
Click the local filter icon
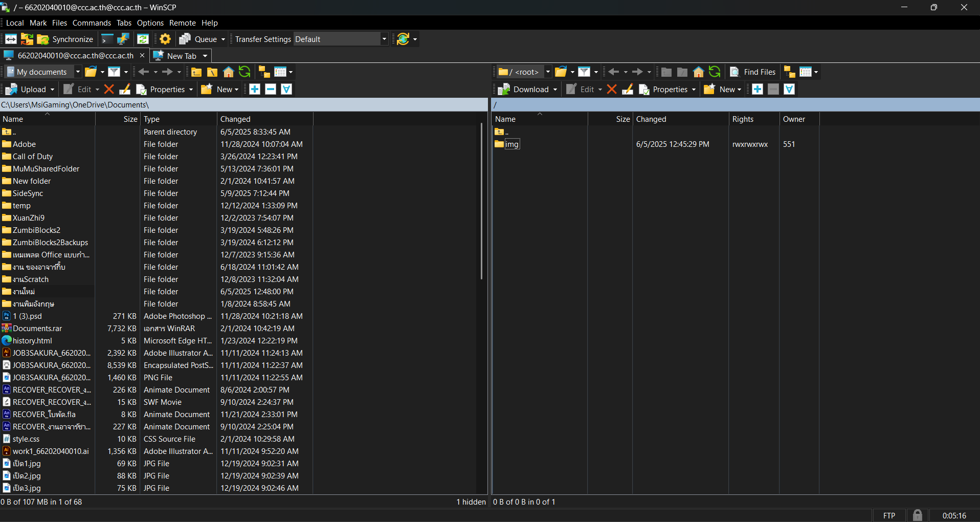pyautogui.click(x=114, y=72)
